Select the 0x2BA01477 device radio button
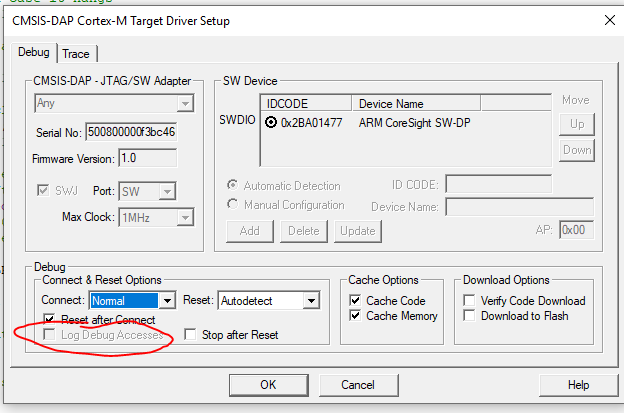Viewport: 624px width, 413px height. tap(271, 122)
